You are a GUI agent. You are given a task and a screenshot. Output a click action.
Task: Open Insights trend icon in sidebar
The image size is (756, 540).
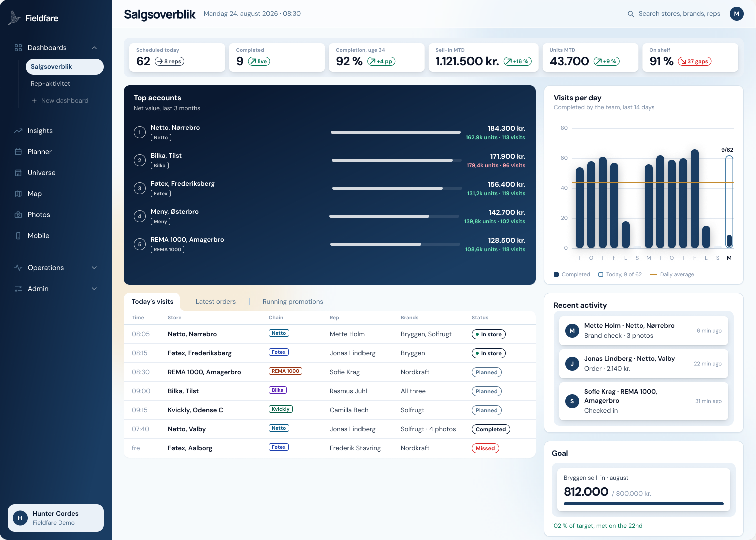[18, 131]
